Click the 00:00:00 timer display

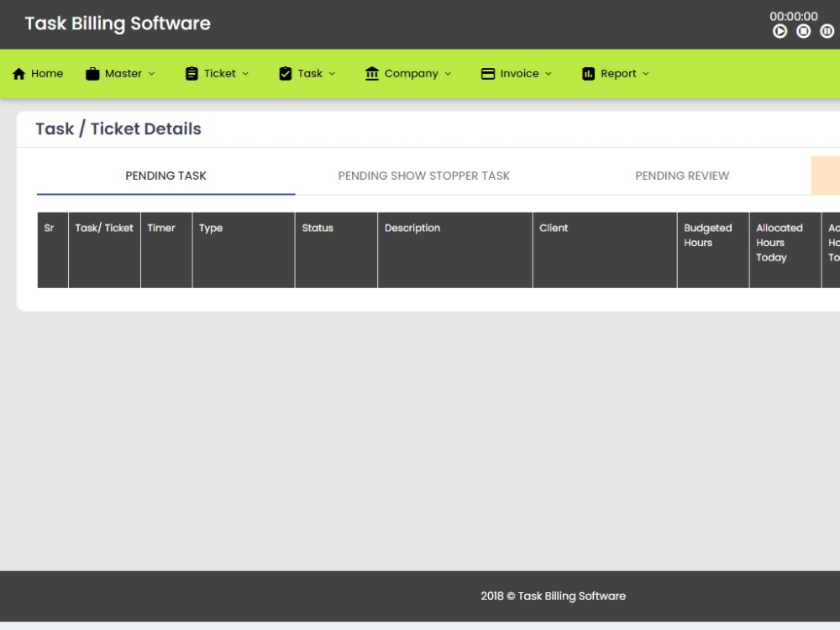794,17
